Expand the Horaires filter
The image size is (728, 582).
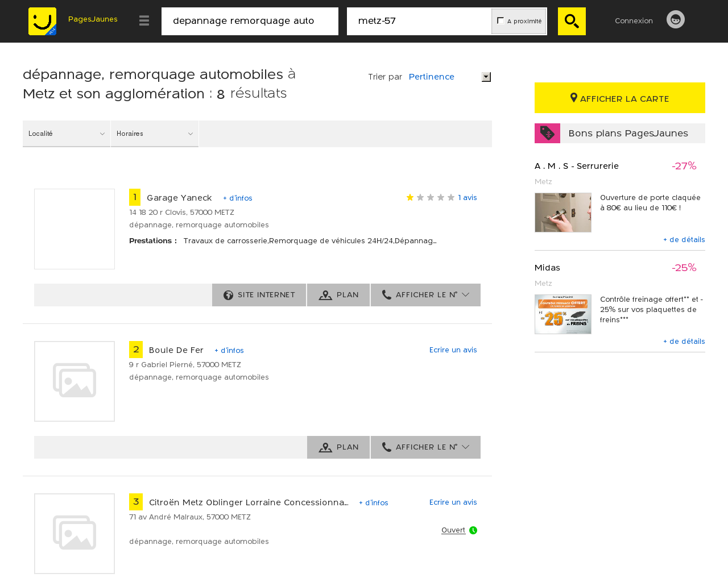[x=155, y=134]
